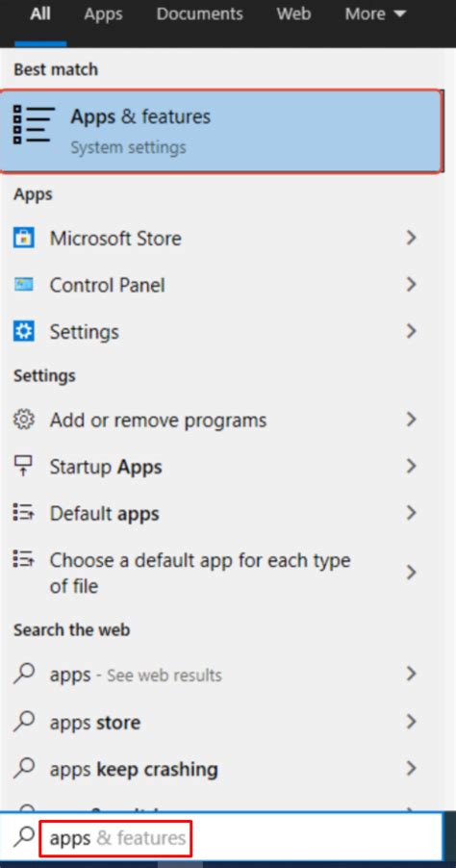Viewport: 456px width, 868px height.
Task: Switch to the Apps tab
Action: tap(102, 13)
